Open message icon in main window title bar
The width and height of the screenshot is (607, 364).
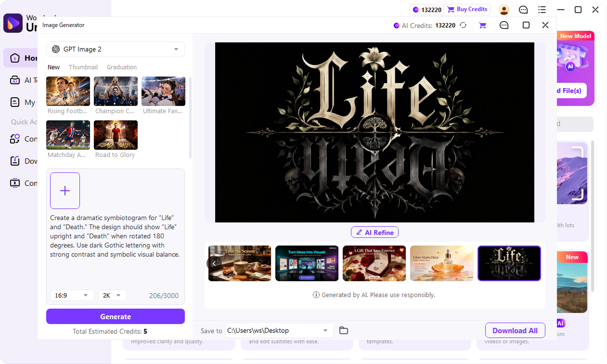coord(523,10)
